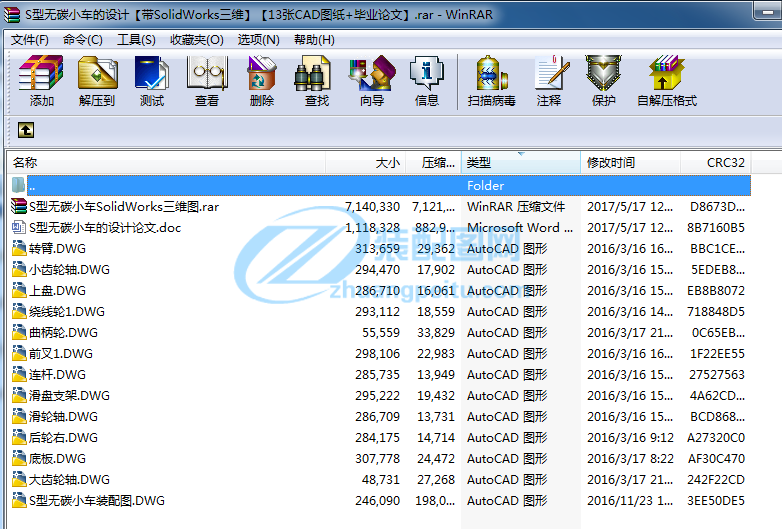Sort by the 类型 column header
Viewport: 782px width, 529px height.
pyautogui.click(x=521, y=163)
